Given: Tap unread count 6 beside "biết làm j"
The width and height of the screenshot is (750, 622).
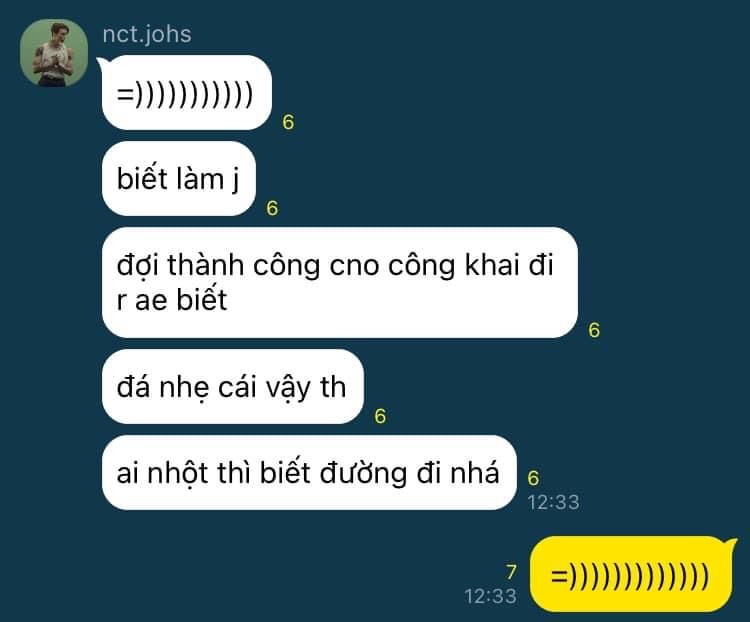Looking at the screenshot, I should click(x=272, y=208).
